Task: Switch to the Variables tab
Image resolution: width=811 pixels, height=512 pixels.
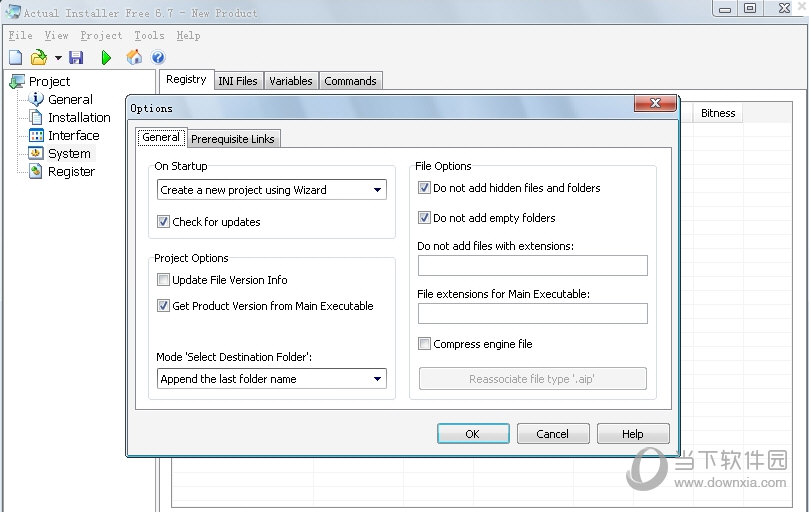Action: [x=291, y=81]
